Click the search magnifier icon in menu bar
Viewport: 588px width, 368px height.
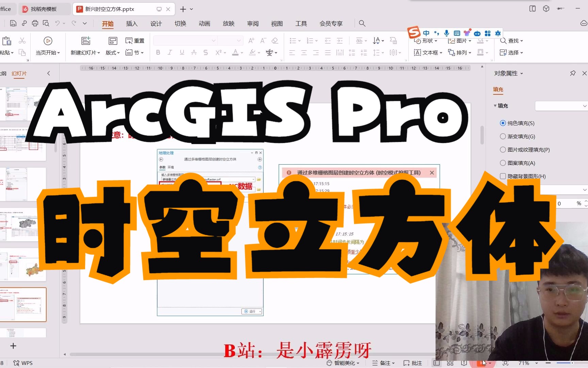click(x=362, y=23)
